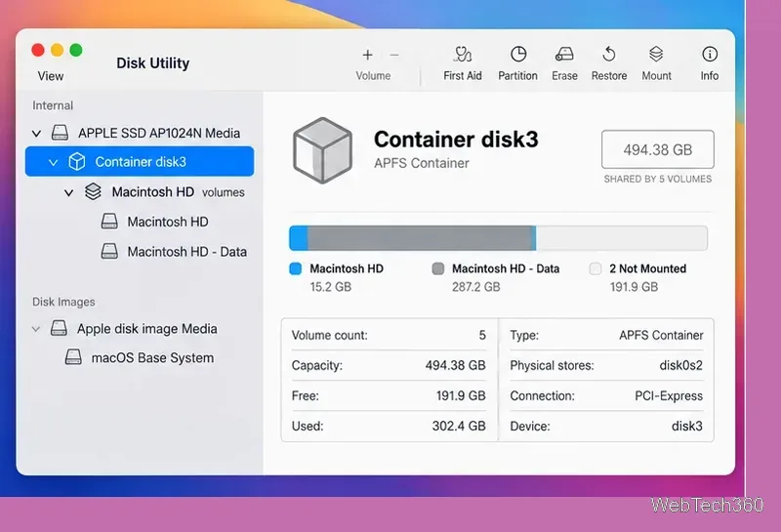This screenshot has height=532, width=781.
Task: Open the Partition pie chart icon
Action: click(518, 54)
